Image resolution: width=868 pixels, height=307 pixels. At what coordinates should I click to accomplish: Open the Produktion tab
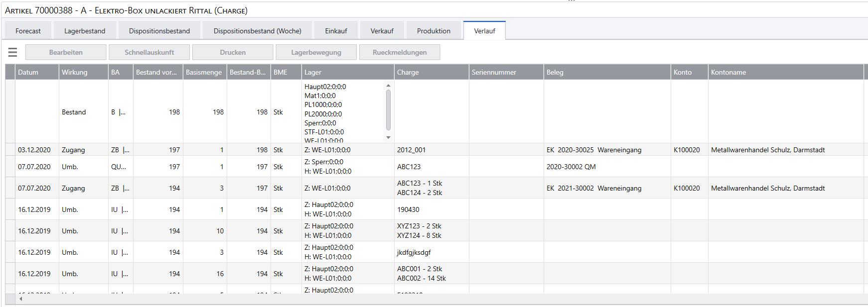click(434, 31)
